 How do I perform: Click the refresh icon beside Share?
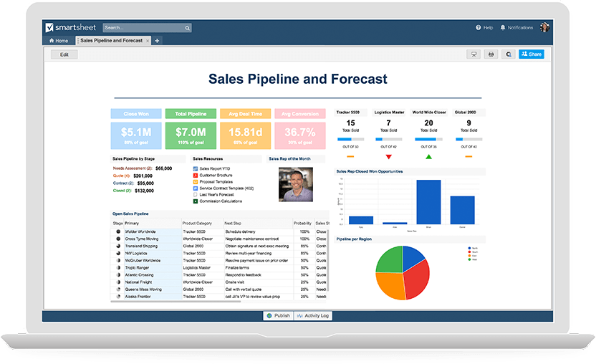[x=509, y=54]
